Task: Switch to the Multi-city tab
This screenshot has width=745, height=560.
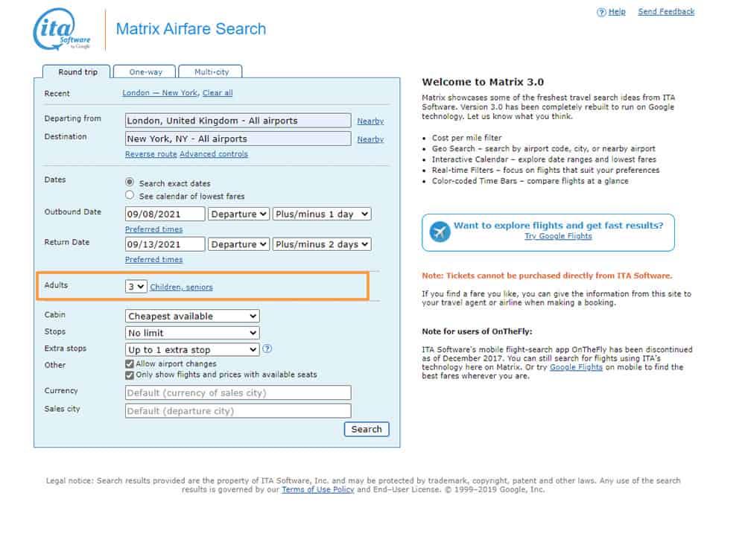Action: coord(211,71)
